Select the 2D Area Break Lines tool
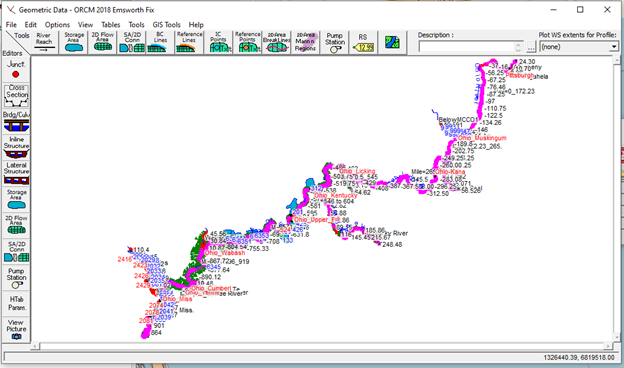The width and height of the screenshot is (624, 368). point(277,42)
